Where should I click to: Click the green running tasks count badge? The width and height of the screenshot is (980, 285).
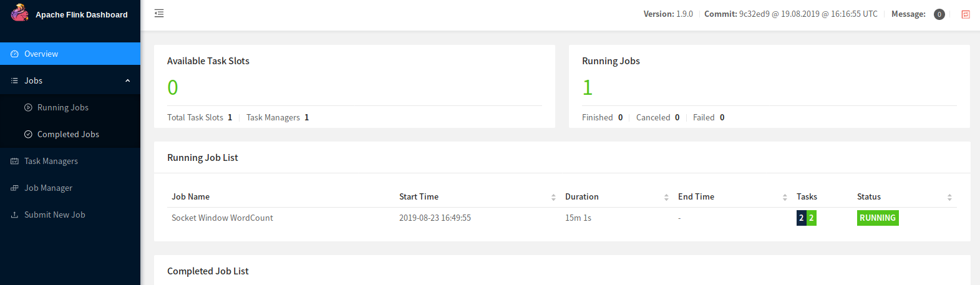click(x=812, y=218)
